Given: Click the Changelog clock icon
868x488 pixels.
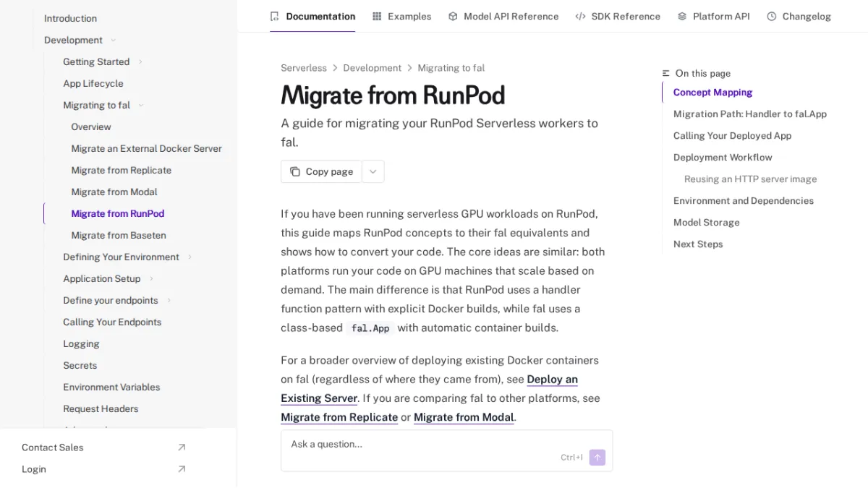Looking at the screenshot, I should (x=772, y=16).
